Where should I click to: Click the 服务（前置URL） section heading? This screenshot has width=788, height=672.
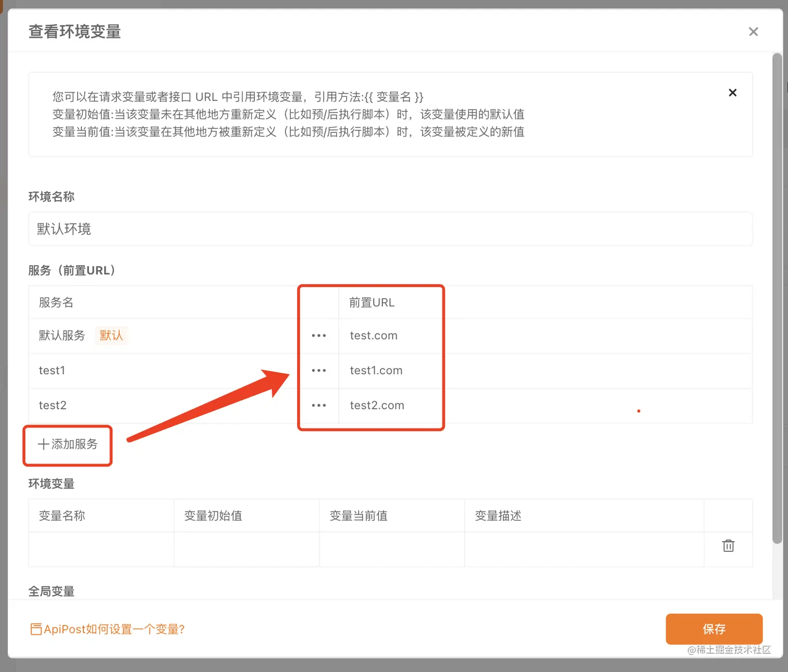coord(72,271)
